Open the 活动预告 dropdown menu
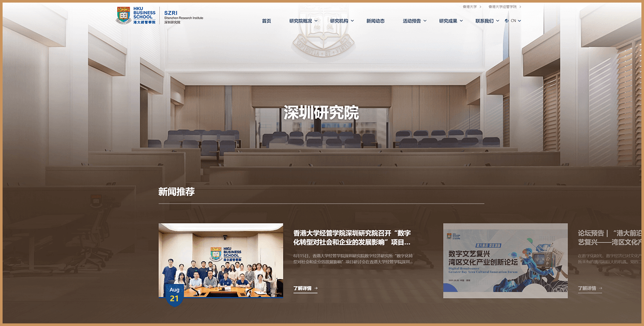 coord(414,21)
